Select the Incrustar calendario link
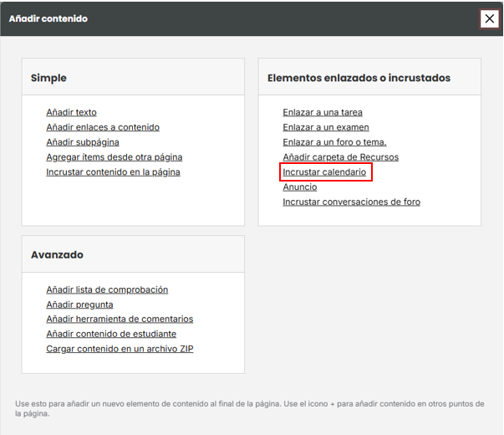Image resolution: width=504 pixels, height=435 pixels. (324, 172)
